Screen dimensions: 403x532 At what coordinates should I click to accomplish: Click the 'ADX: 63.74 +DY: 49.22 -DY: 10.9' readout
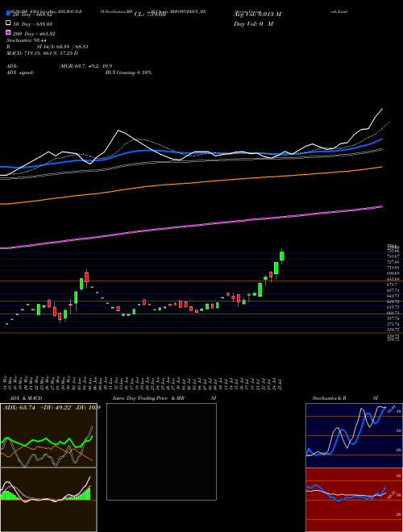[x=52, y=408]
